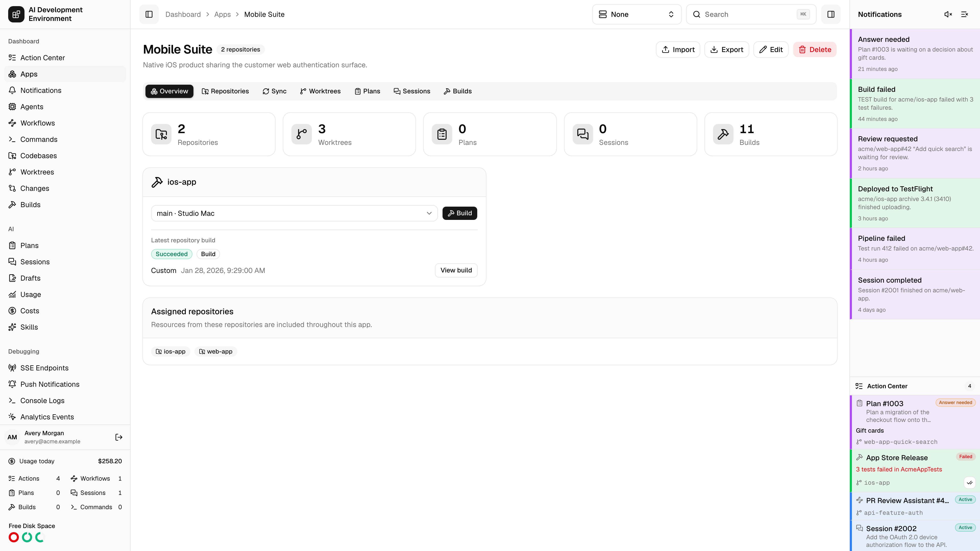The image size is (980, 551).
Task: Open Drafts in the sidebar
Action: point(65,278)
